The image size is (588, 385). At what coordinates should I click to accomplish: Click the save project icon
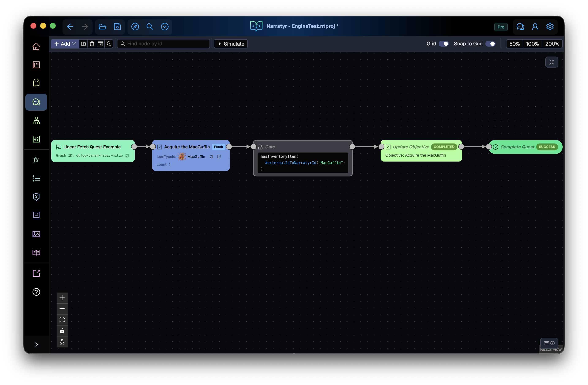point(117,26)
